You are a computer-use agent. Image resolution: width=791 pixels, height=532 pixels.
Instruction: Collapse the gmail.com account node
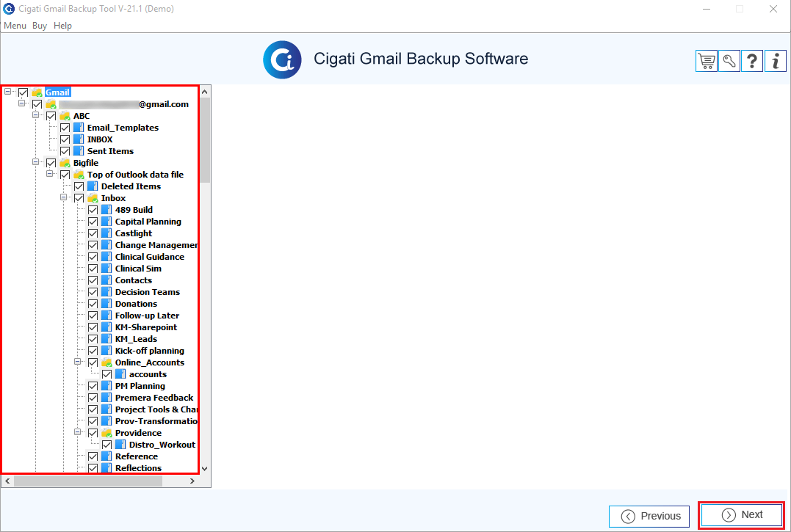click(x=22, y=103)
